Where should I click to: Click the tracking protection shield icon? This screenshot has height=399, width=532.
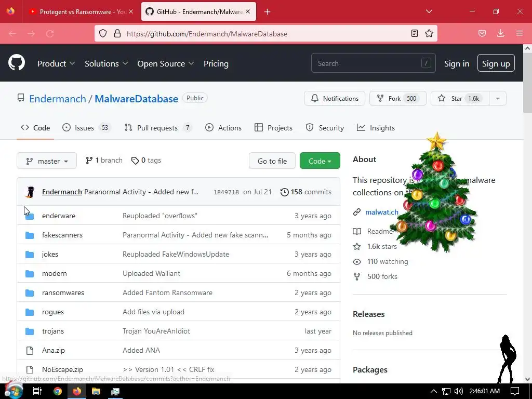(103, 33)
